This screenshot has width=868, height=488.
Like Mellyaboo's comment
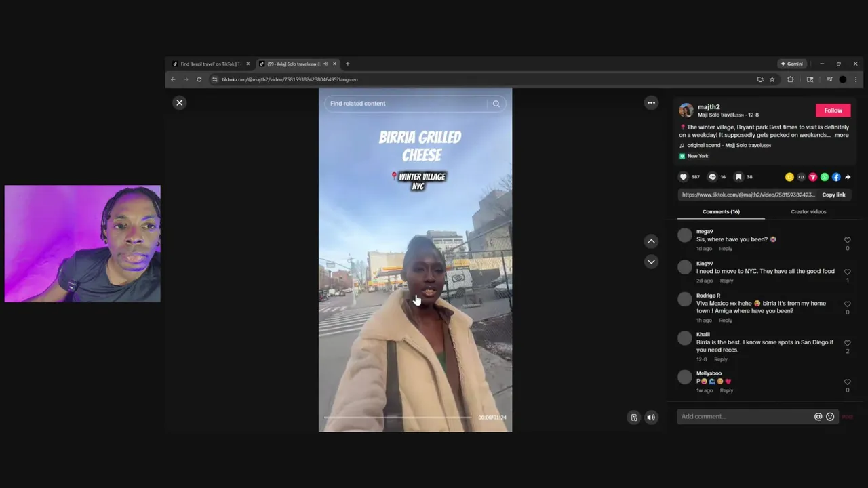point(847,382)
